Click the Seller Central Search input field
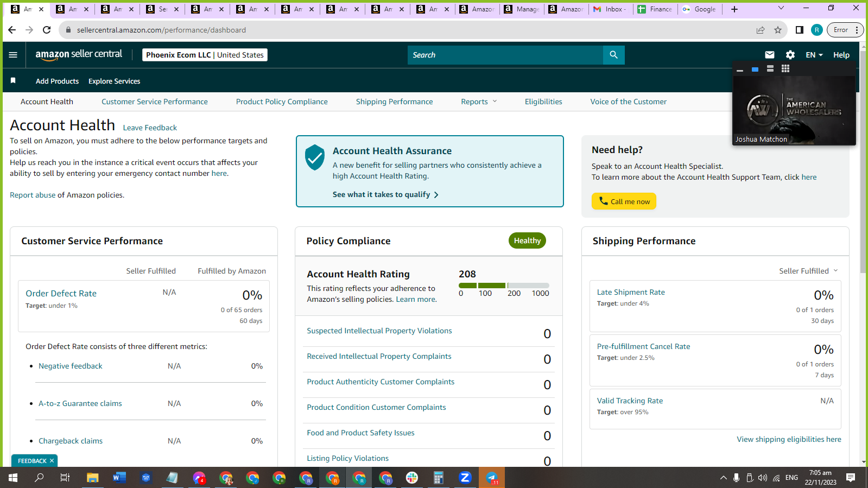This screenshot has width=868, height=488. coord(505,55)
